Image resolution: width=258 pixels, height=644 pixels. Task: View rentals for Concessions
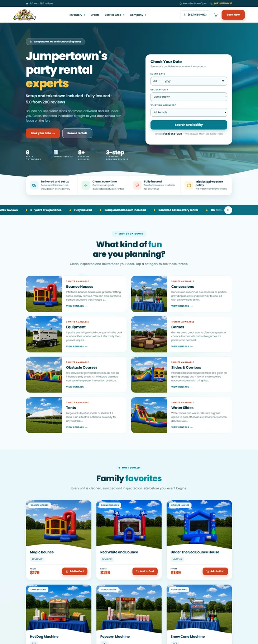(x=182, y=306)
